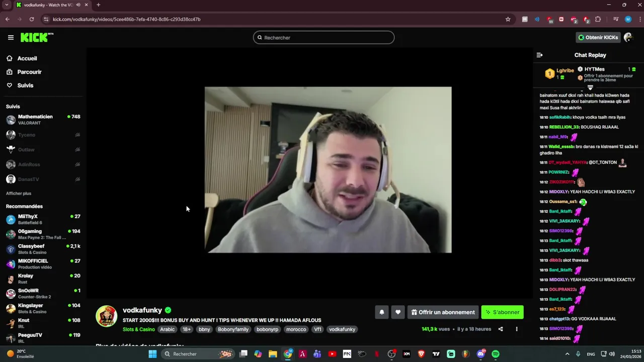Viewport: 644px width, 362px height.
Task: Focus the Rechercher search box on Kick
Action: (x=324, y=38)
